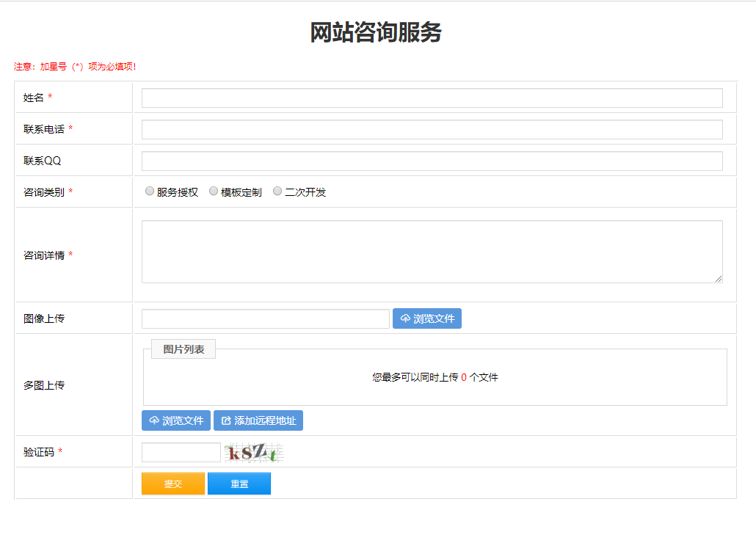Viewport: 756px width, 554px height.
Task: Choose the 模板定制 radio option
Action: point(214,192)
